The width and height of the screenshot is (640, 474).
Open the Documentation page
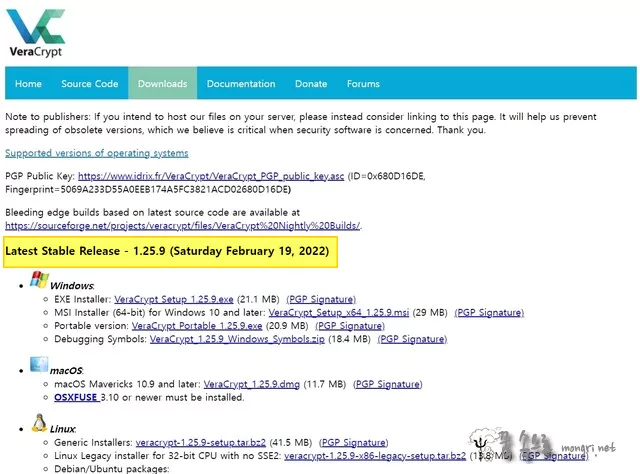click(x=241, y=84)
